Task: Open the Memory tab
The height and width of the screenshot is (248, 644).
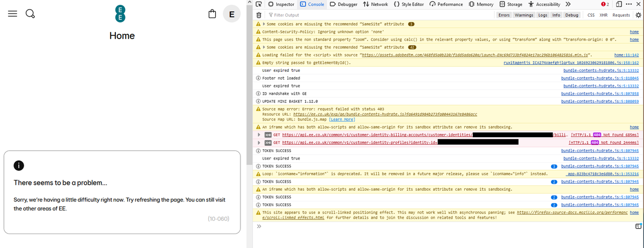Action: click(481, 4)
